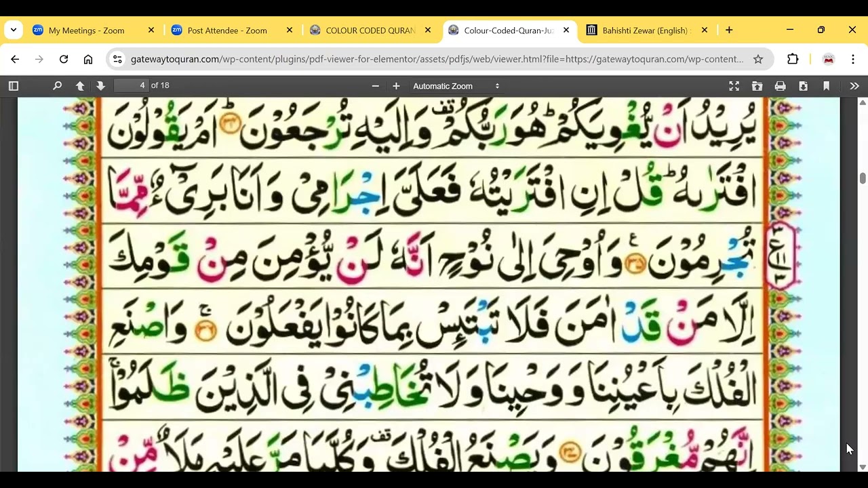The width and height of the screenshot is (868, 488).
Task: Click the scrollbar down arrow
Action: (x=863, y=467)
